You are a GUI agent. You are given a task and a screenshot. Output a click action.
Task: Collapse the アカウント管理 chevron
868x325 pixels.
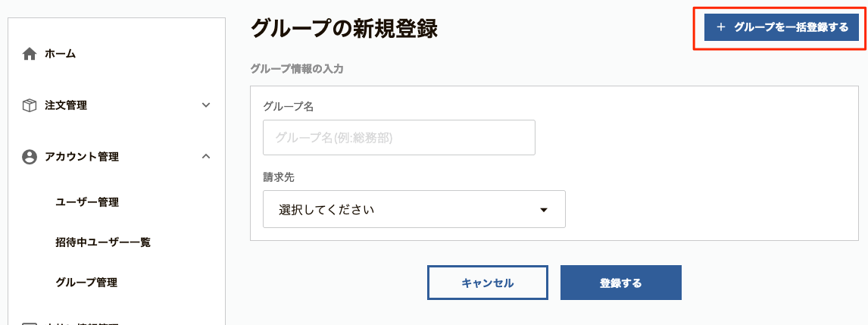click(206, 157)
